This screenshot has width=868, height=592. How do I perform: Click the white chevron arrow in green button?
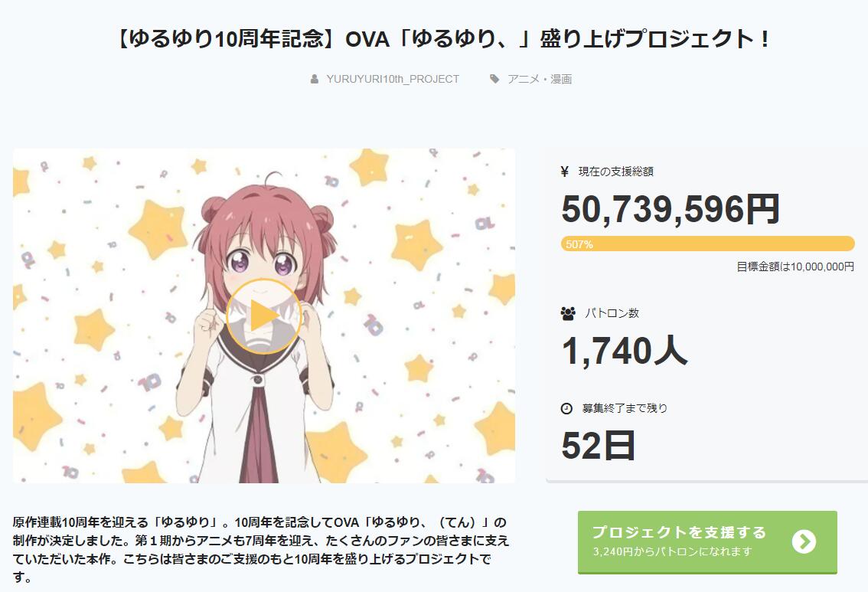[x=804, y=541]
